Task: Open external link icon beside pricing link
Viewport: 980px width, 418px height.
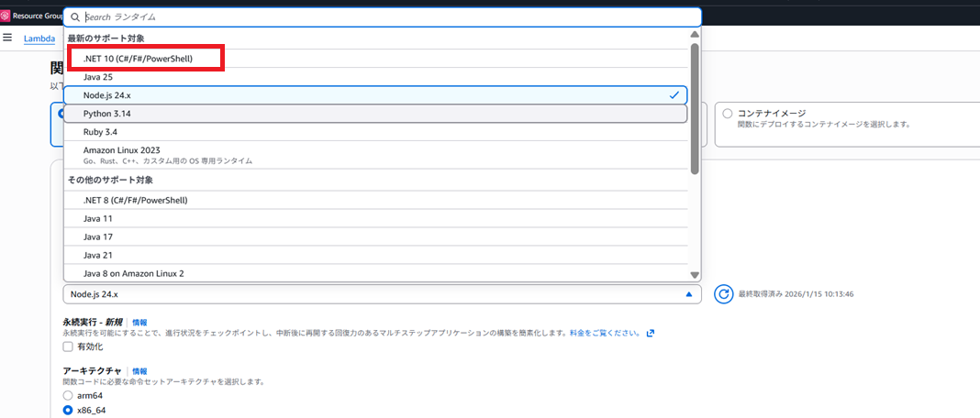Action: pos(650,333)
